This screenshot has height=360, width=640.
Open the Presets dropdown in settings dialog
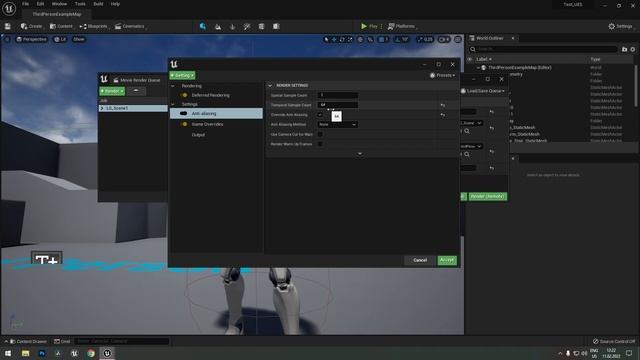(x=442, y=76)
